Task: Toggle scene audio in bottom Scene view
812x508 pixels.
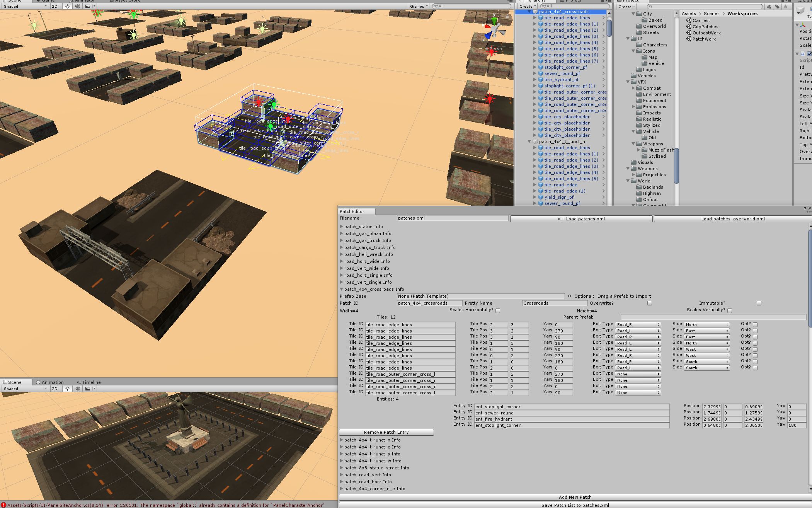Action: (77, 389)
